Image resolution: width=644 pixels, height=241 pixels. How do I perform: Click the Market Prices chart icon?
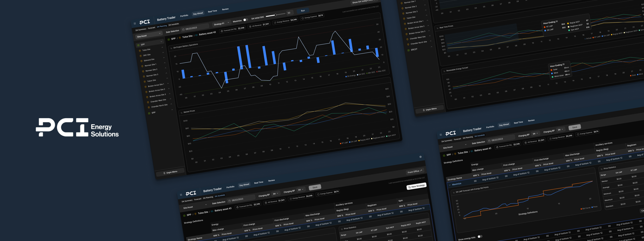coord(181,113)
